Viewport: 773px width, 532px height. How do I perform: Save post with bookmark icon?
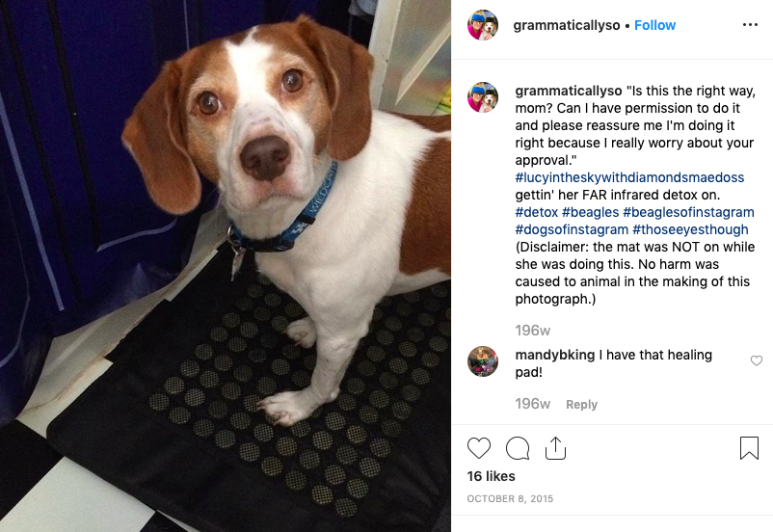(749, 448)
